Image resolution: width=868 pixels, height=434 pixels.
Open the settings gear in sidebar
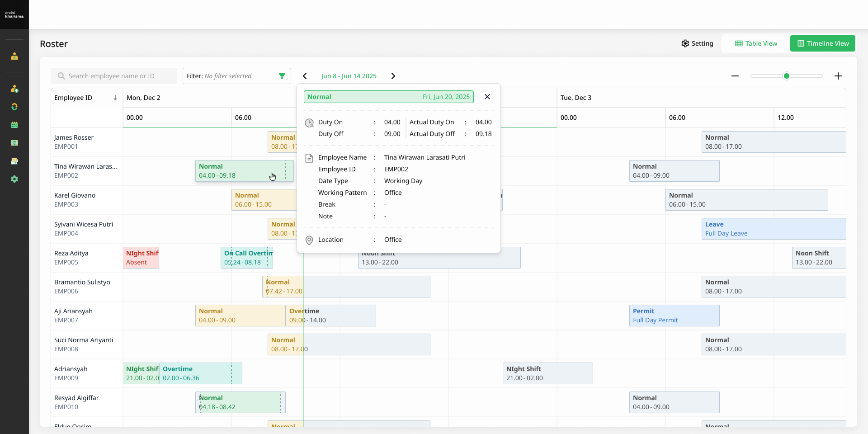[x=14, y=179]
